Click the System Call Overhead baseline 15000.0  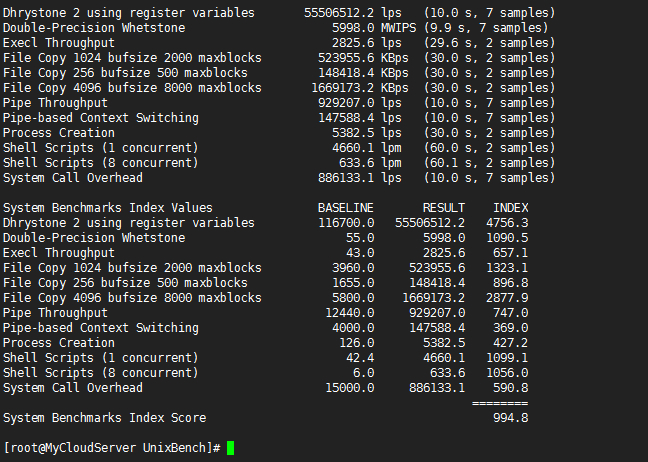pos(345,388)
